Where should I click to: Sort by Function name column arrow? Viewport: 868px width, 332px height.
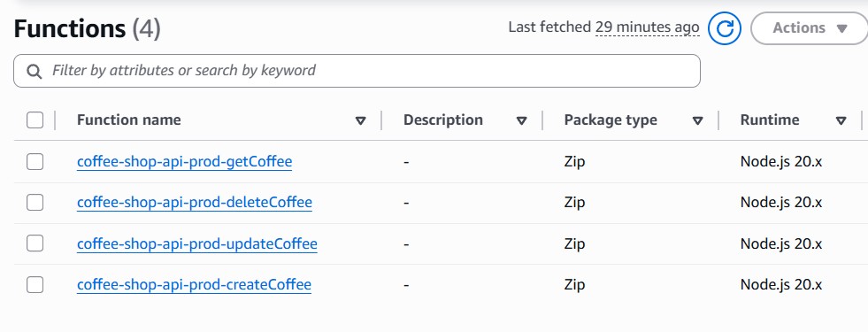360,120
